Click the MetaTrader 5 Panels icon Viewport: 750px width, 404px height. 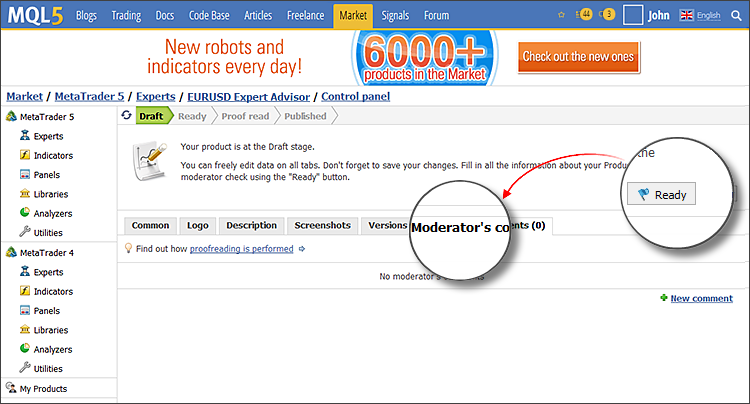click(25, 174)
